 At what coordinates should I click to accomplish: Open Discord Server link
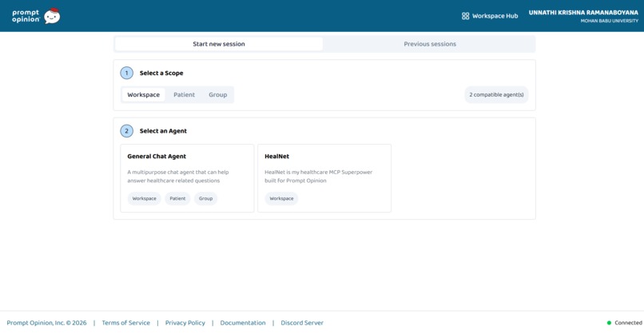[x=302, y=323]
